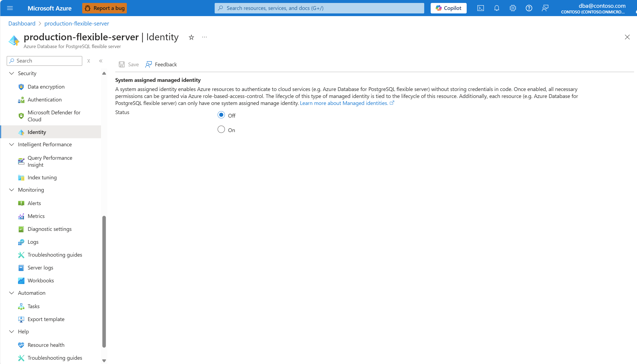The image size is (637, 364).
Task: Open Query Performance Insight
Action: tap(50, 161)
